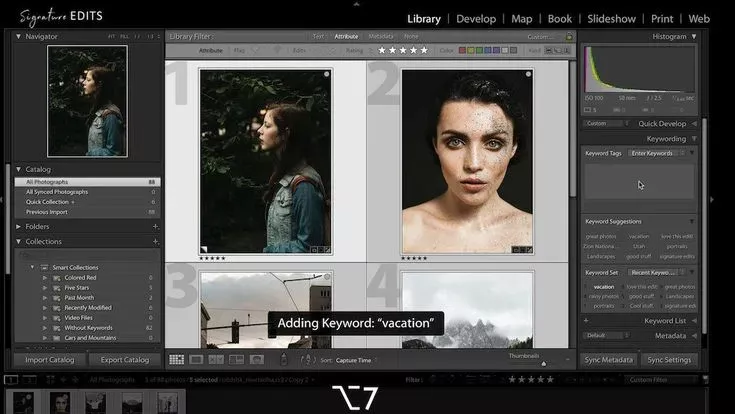Toggle the 'vacation' keyword set entry
The height and width of the screenshot is (414, 735).
coord(604,286)
